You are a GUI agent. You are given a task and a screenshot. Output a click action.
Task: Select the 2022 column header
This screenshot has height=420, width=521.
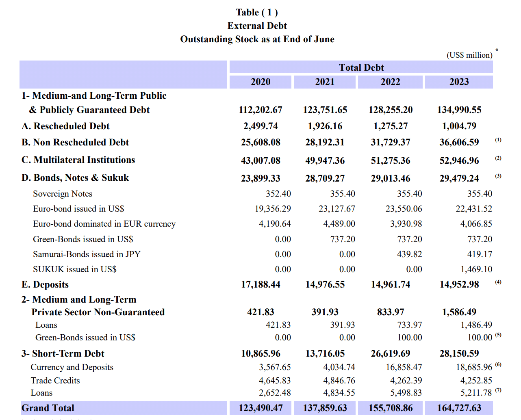click(x=390, y=82)
